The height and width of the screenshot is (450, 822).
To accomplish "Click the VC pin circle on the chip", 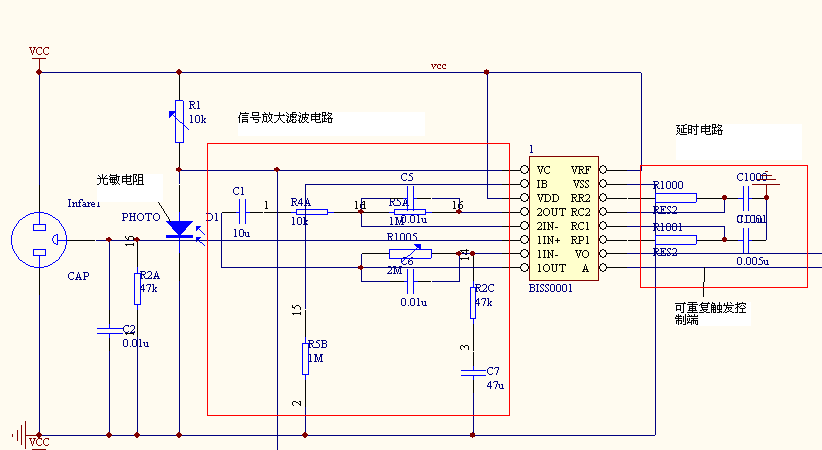I will coord(524,169).
